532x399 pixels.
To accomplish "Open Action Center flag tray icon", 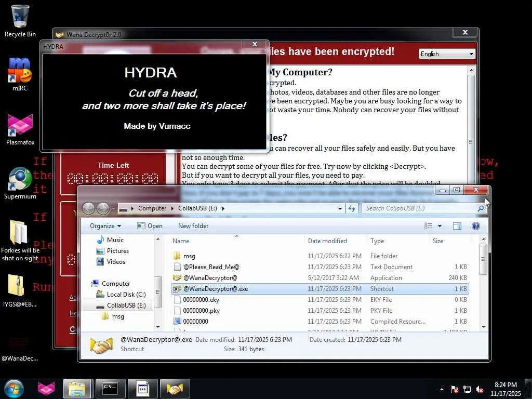I will (x=454, y=389).
